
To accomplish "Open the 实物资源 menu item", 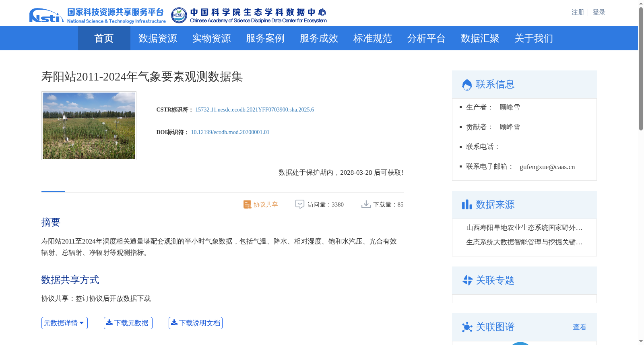I will [211, 38].
